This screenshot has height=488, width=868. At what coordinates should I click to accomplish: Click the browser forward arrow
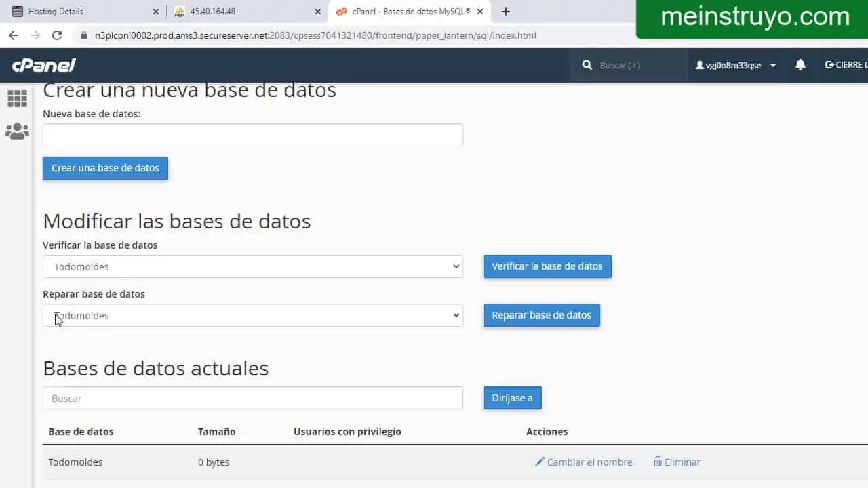coord(35,35)
